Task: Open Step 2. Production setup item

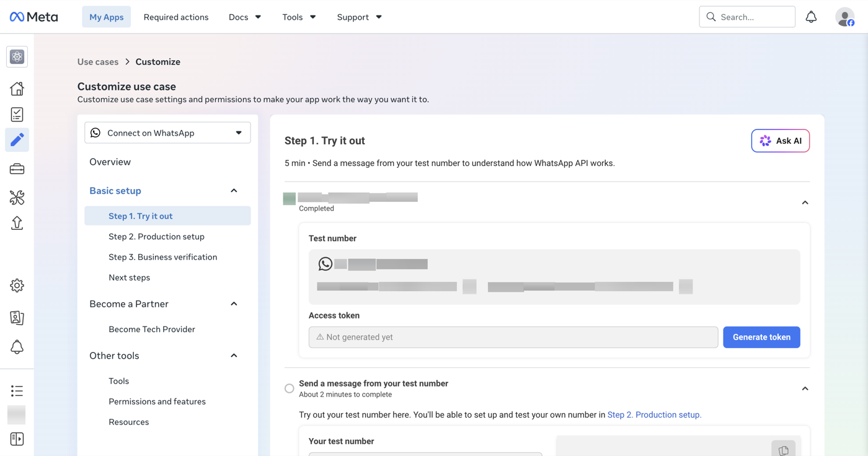Action: click(156, 236)
